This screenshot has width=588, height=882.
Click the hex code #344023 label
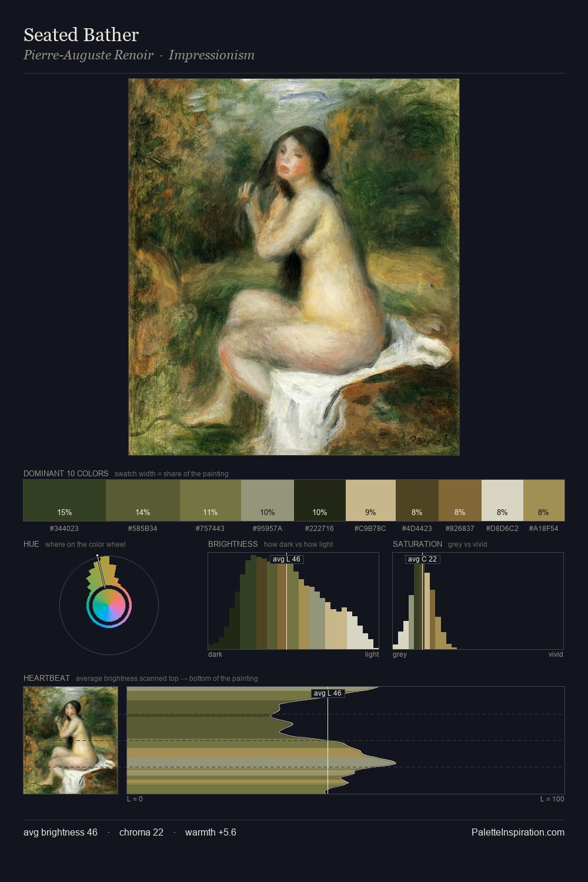click(65, 529)
